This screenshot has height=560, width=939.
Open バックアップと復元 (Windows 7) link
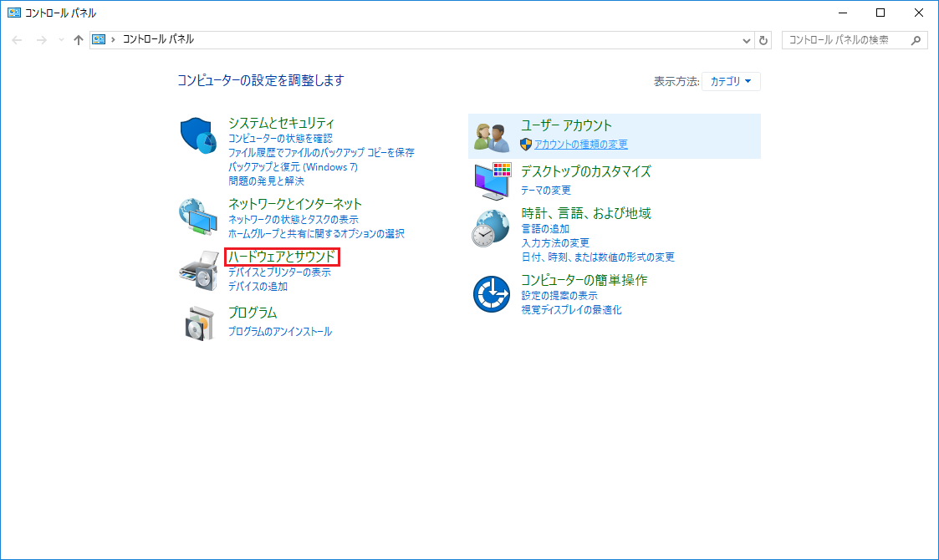point(293,167)
